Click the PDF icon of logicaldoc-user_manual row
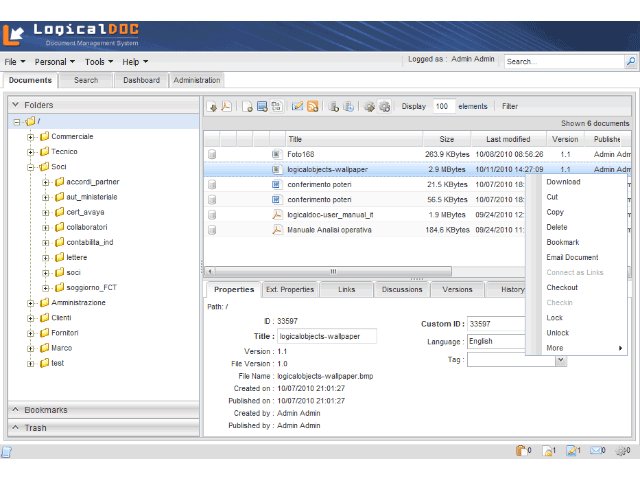Viewport: 640px width, 480px height. 277,215
